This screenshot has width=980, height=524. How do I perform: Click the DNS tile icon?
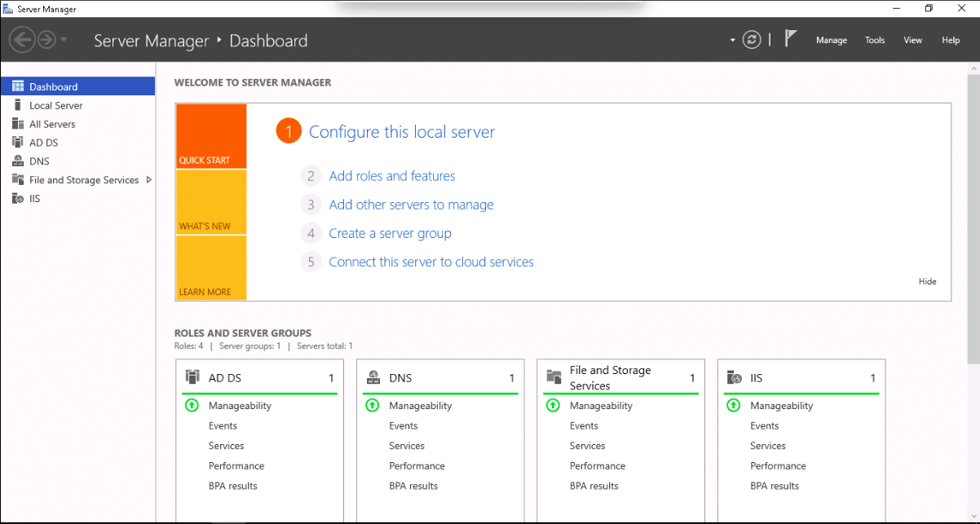coord(373,376)
